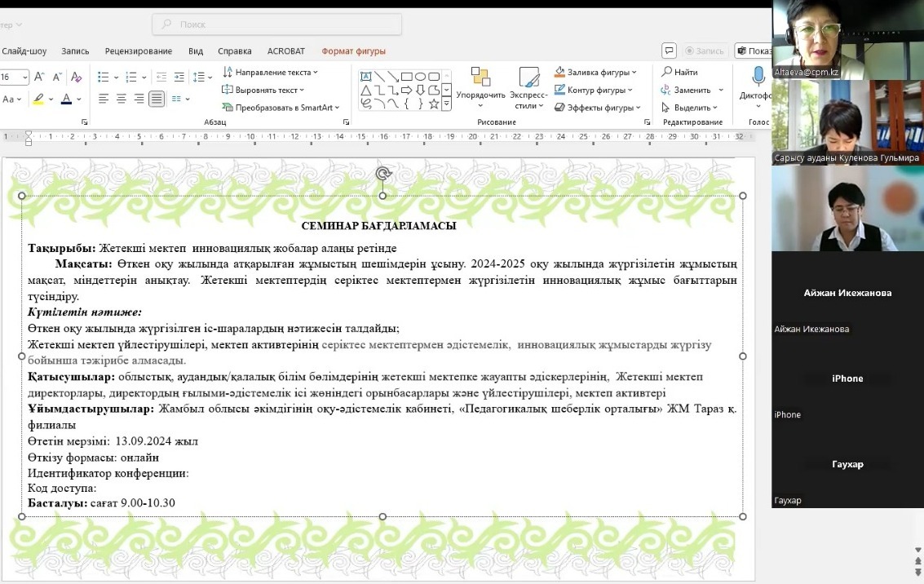The width and height of the screenshot is (924, 584).
Task: Open the Упорядочить arrange menu
Action: point(480,88)
